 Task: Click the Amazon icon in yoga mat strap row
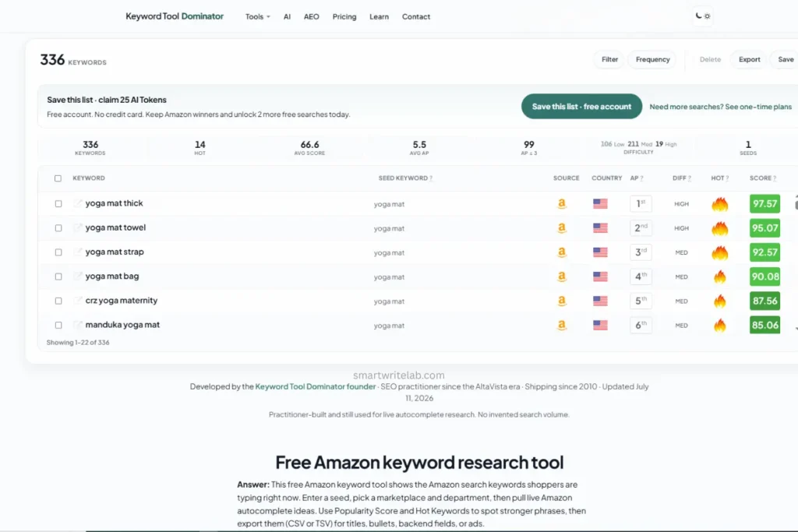tap(562, 253)
